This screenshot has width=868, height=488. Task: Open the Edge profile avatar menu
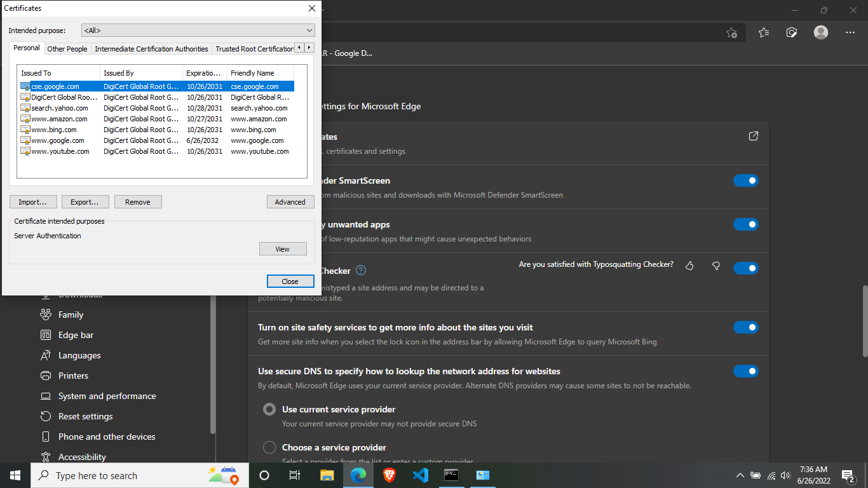[821, 32]
